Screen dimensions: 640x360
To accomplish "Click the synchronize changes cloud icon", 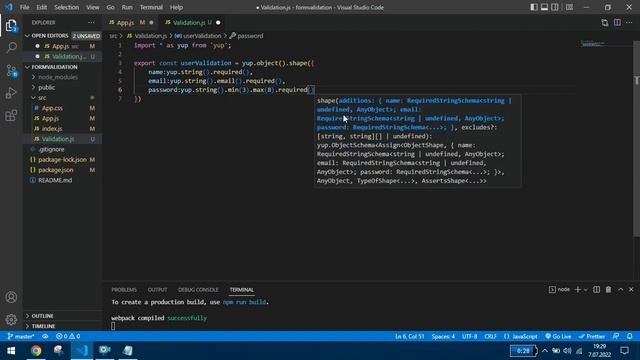I will point(45,336).
